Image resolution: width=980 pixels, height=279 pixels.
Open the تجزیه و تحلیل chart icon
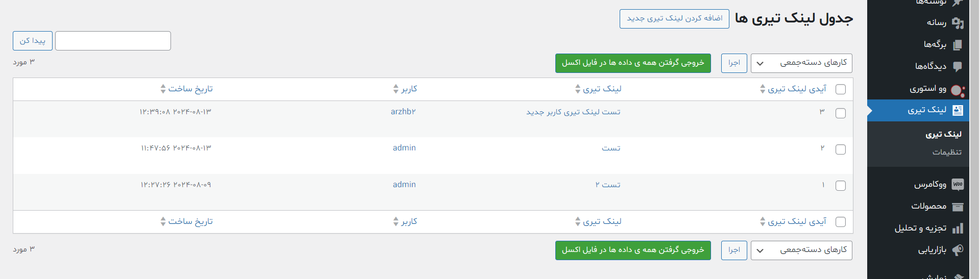click(x=958, y=228)
